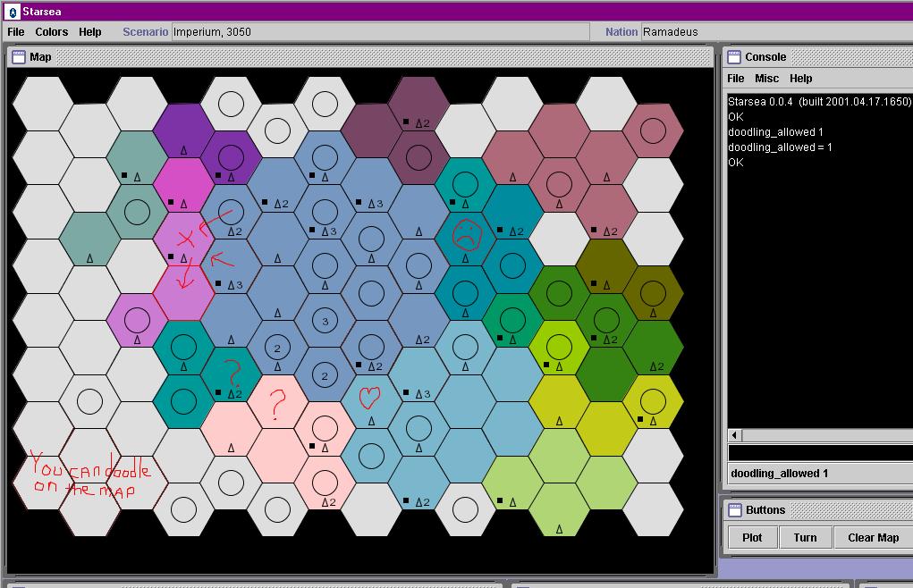Open the Colors menu

(52, 32)
